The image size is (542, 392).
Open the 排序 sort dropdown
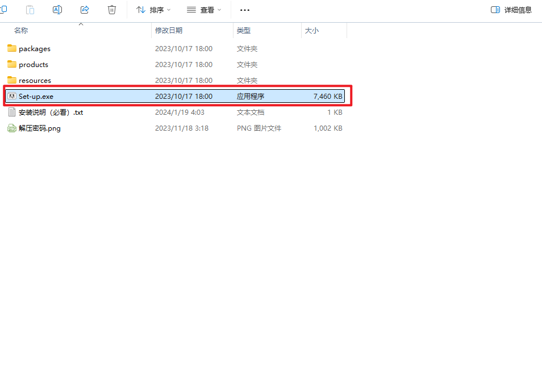pyautogui.click(x=153, y=10)
